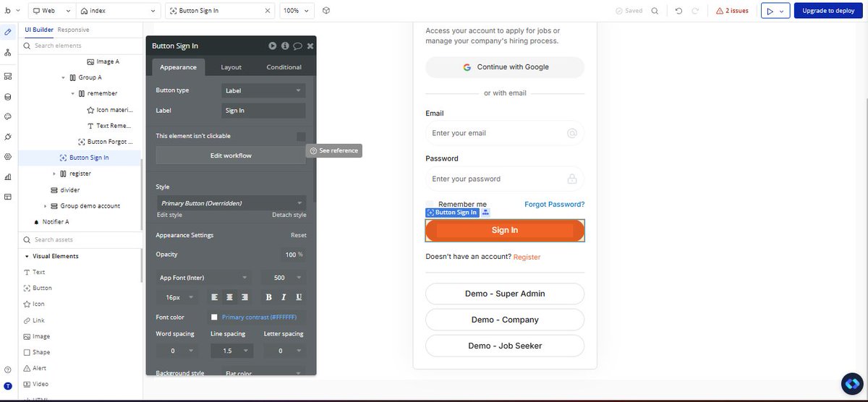Open the info icon in Button Sign In panel
This screenshot has height=402, width=868.
(285, 46)
